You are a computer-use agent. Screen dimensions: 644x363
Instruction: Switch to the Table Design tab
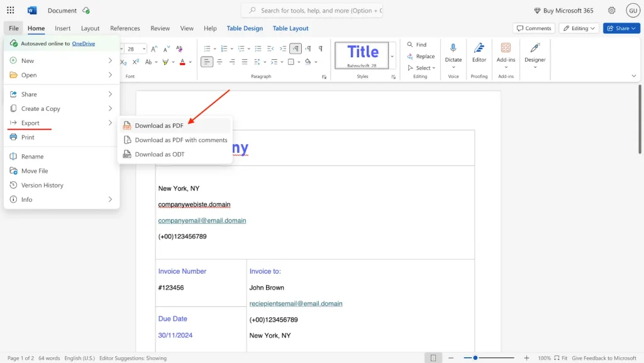tap(245, 28)
